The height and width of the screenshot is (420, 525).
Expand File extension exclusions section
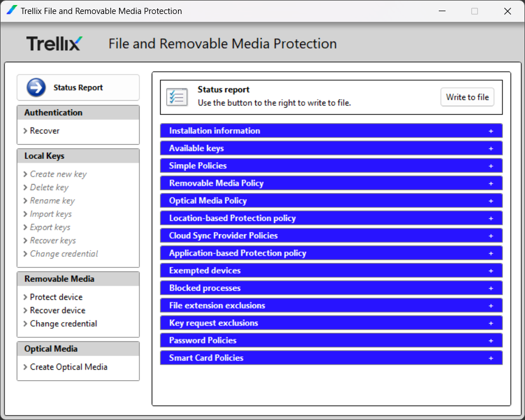(331, 305)
